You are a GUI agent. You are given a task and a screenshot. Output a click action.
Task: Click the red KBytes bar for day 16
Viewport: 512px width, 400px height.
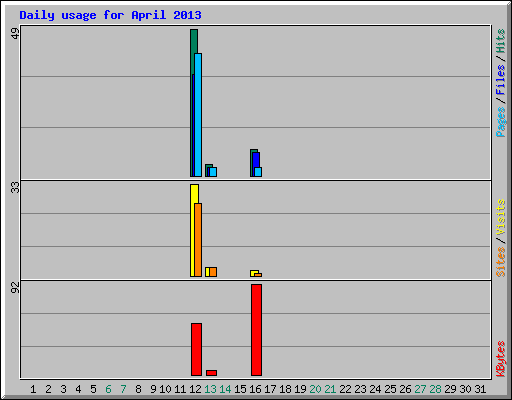pyautogui.click(x=256, y=330)
